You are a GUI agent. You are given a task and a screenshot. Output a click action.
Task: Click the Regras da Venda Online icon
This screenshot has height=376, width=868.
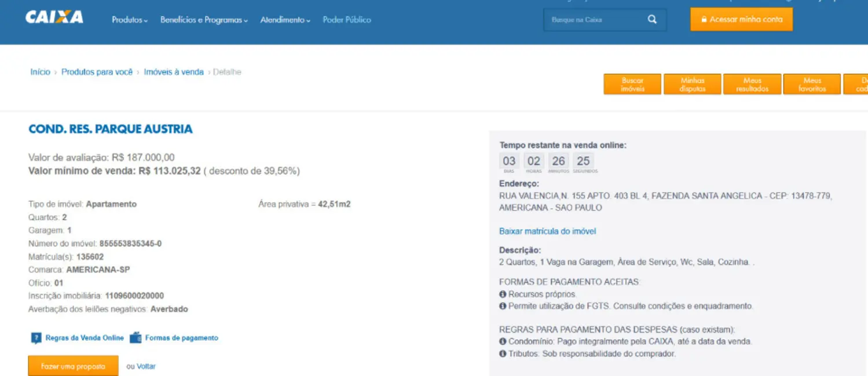point(36,338)
